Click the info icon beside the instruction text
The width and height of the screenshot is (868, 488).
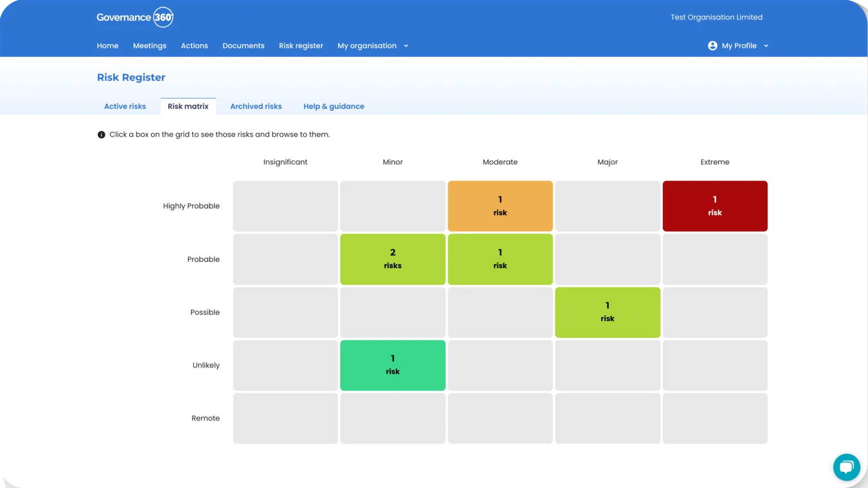[x=101, y=134]
